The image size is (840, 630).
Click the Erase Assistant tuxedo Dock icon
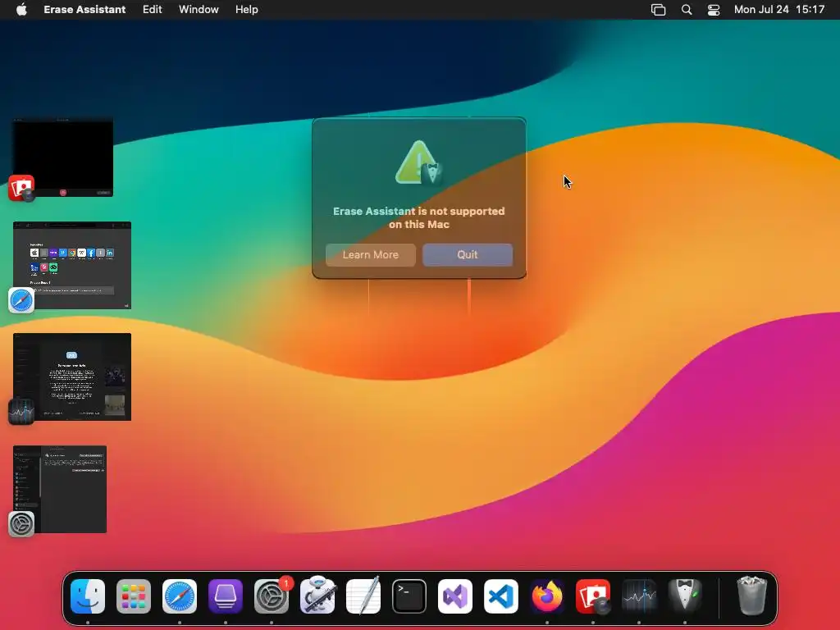685,596
